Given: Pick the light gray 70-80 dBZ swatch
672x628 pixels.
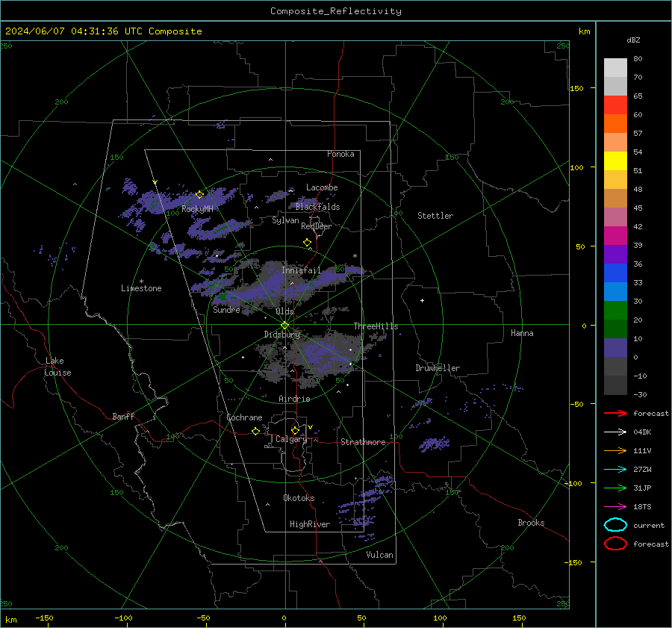Looking at the screenshot, I should 615,68.
